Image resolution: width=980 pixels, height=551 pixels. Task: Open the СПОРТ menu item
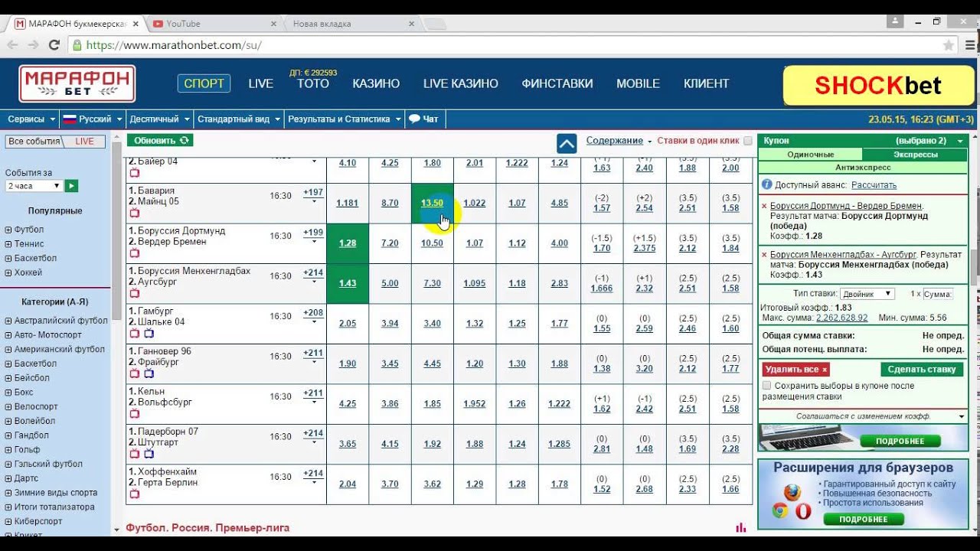tap(204, 83)
